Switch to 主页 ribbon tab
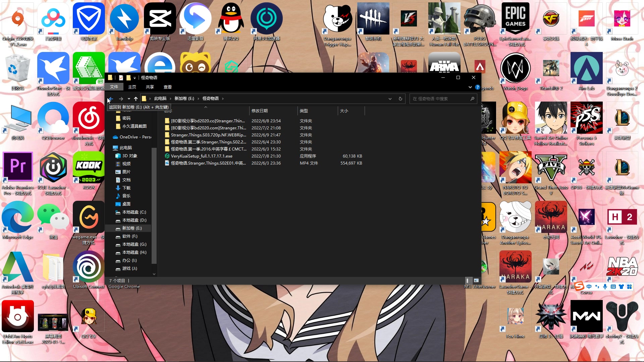Image resolution: width=644 pixels, height=362 pixels. pyautogui.click(x=132, y=87)
